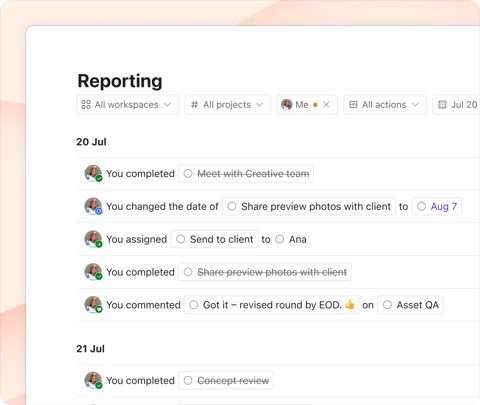
Task: Open the Jul 20 date range filter
Action: pyautogui.click(x=456, y=105)
